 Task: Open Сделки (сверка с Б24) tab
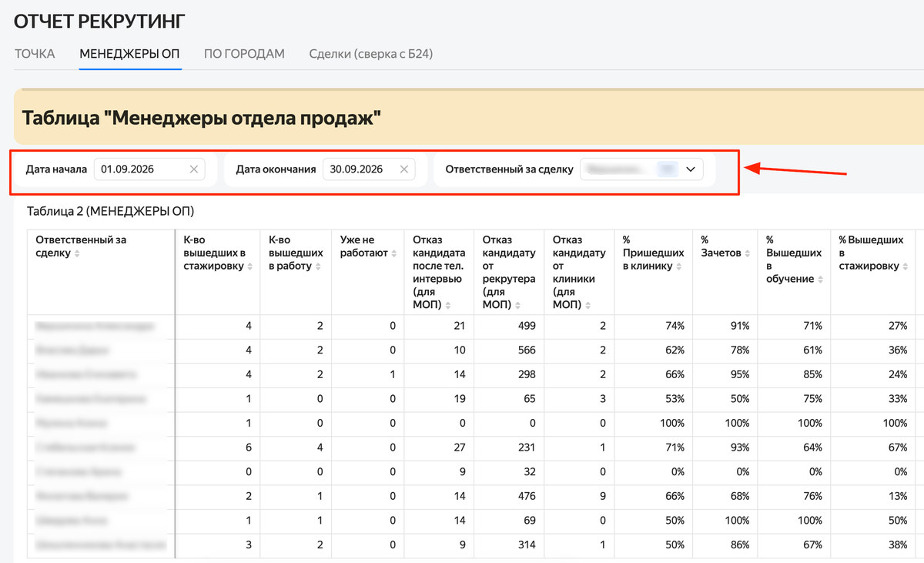(372, 54)
